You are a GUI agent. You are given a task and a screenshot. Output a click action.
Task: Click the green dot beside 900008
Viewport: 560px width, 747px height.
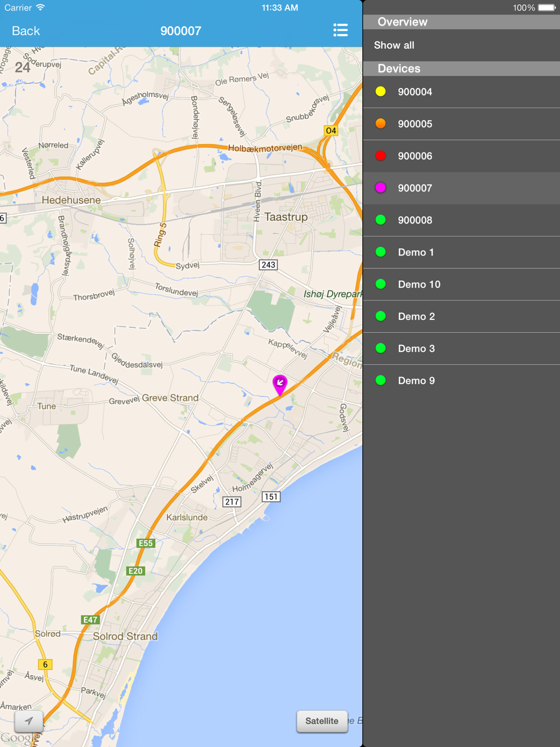pyautogui.click(x=381, y=220)
